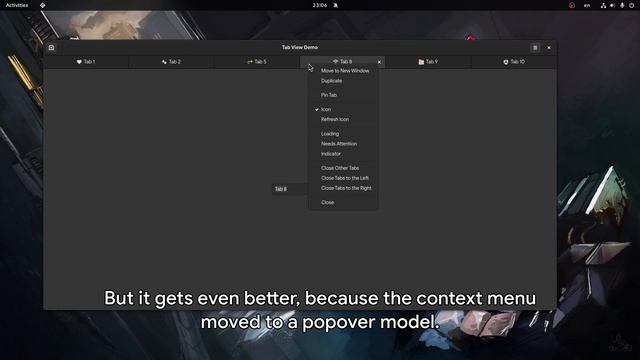Switch to Tab 5
Screen dimensions: 640x360
click(257, 62)
